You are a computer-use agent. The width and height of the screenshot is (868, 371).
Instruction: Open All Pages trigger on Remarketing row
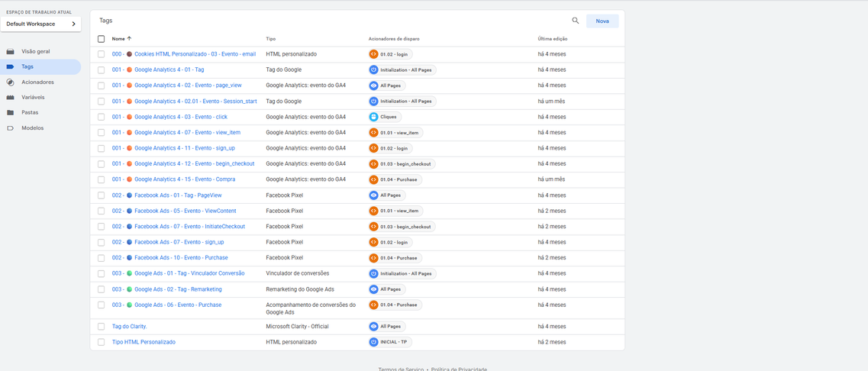tap(387, 289)
